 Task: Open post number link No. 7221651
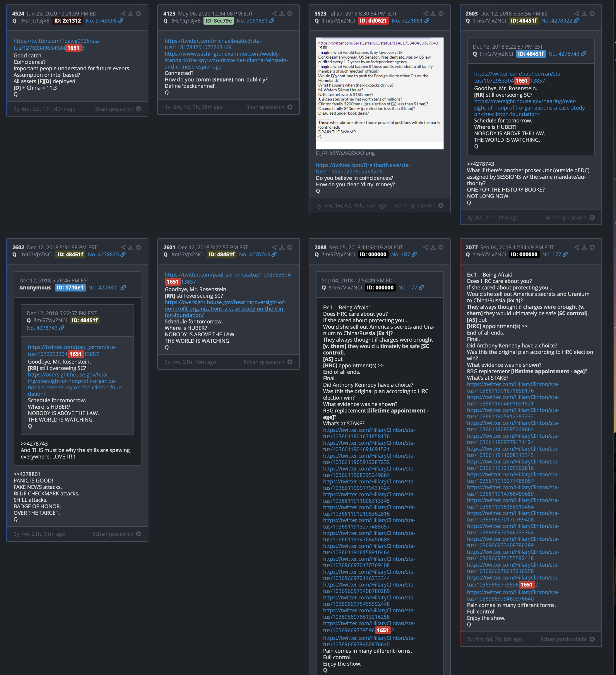407,21
